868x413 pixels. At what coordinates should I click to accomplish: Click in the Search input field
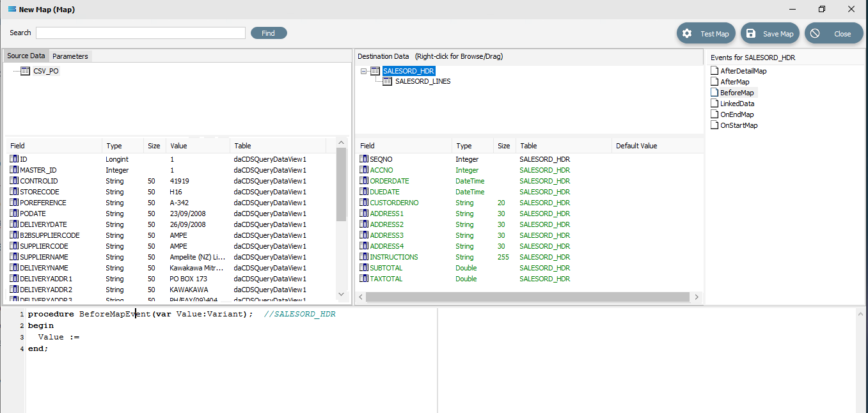[141, 33]
